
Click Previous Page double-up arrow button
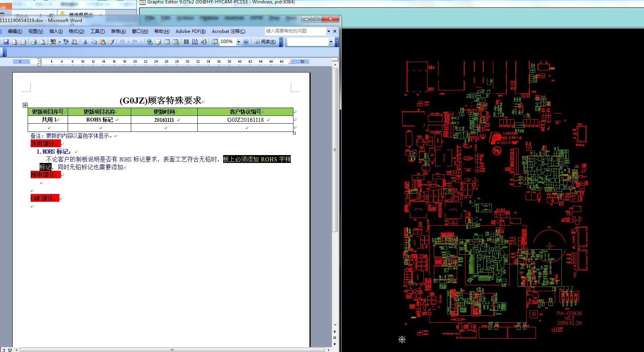click(x=335, y=331)
